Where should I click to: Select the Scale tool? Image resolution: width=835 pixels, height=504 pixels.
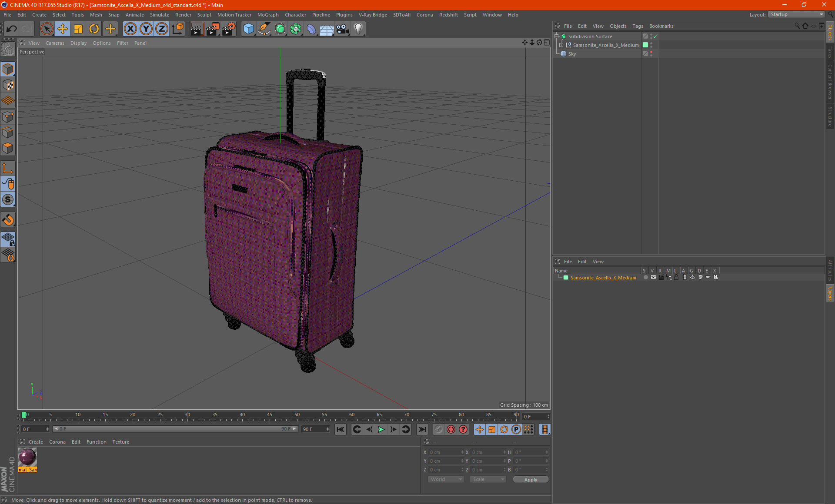click(x=78, y=29)
